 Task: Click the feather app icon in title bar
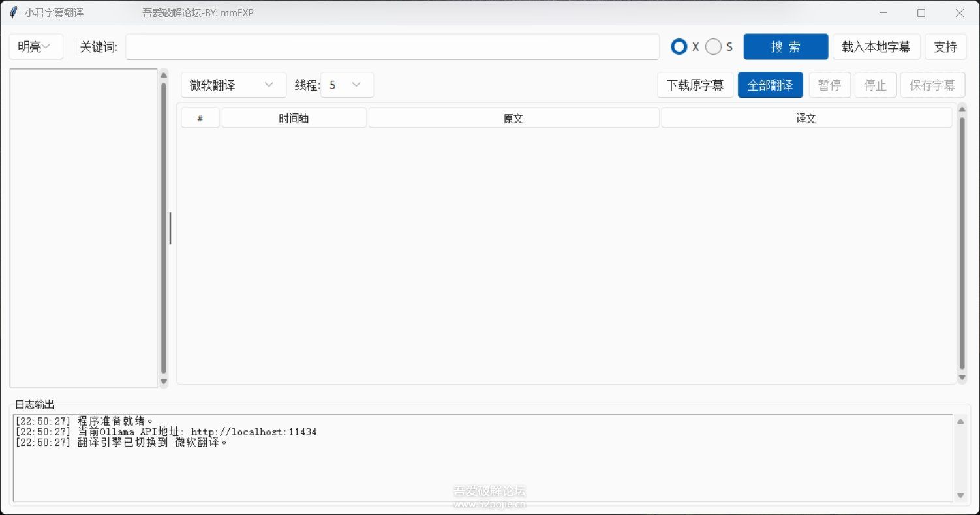(x=13, y=12)
